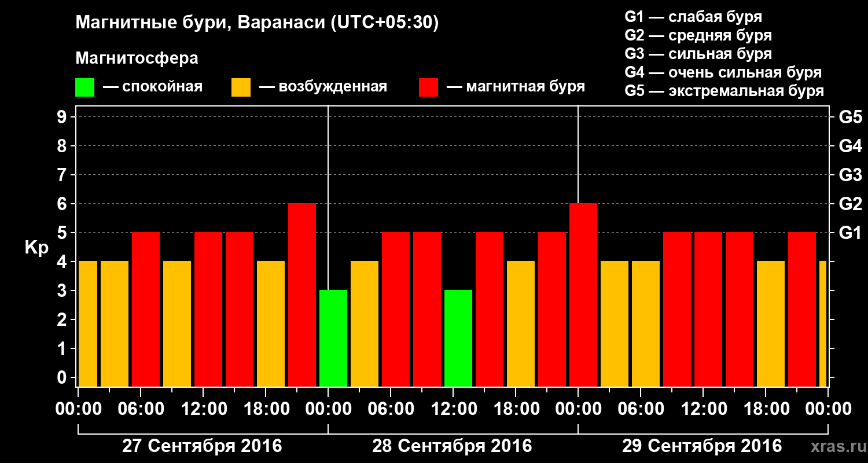
Task: Select the yellow bar above 06:00 on 29 Сентября
Action: 646,324
